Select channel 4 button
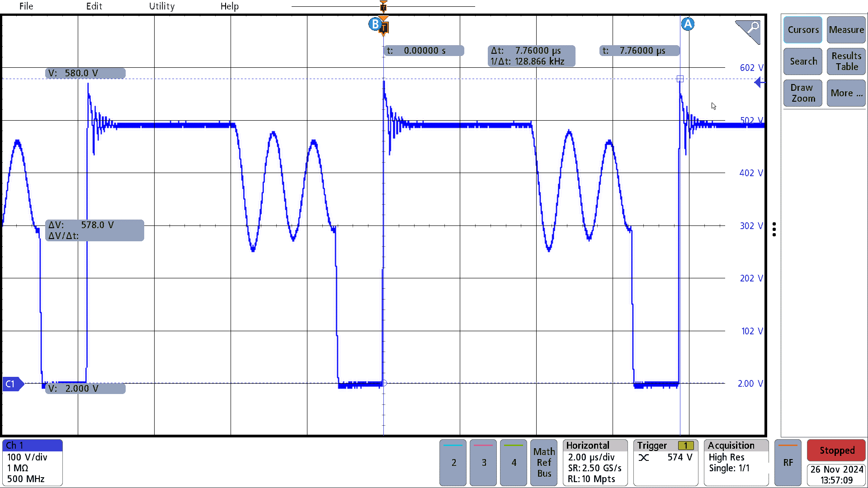This screenshot has width=868, height=488. [513, 462]
